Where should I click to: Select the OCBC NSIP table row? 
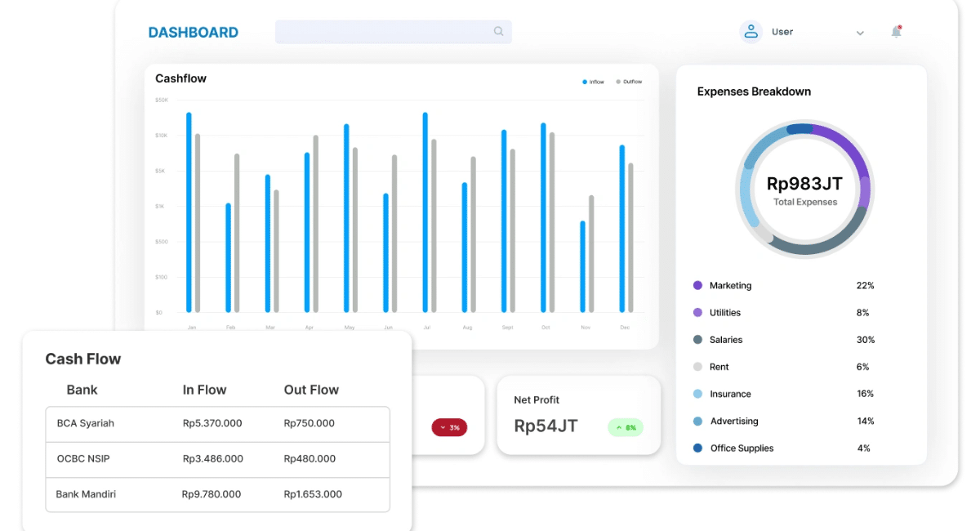click(218, 459)
